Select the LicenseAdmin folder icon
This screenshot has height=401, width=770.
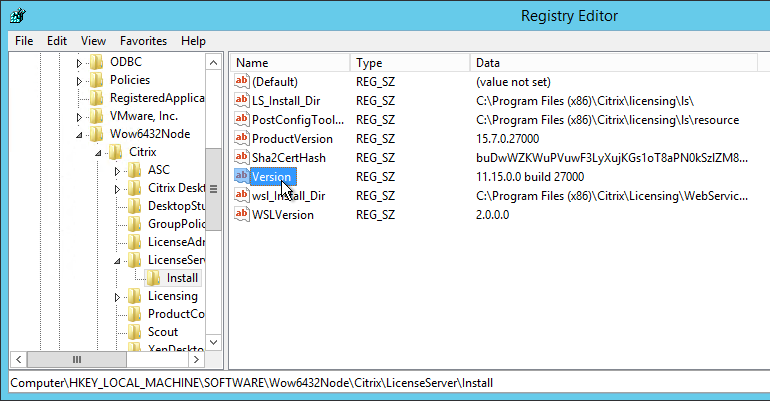[x=135, y=242]
